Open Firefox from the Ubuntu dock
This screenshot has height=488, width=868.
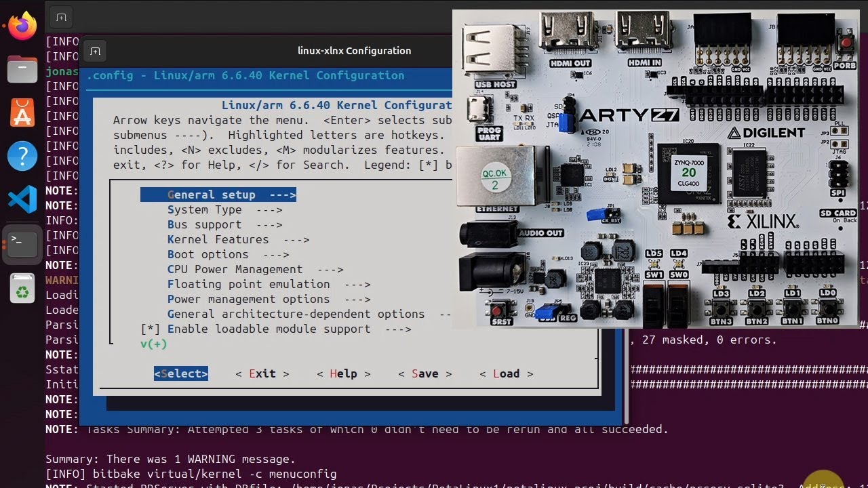(x=22, y=27)
